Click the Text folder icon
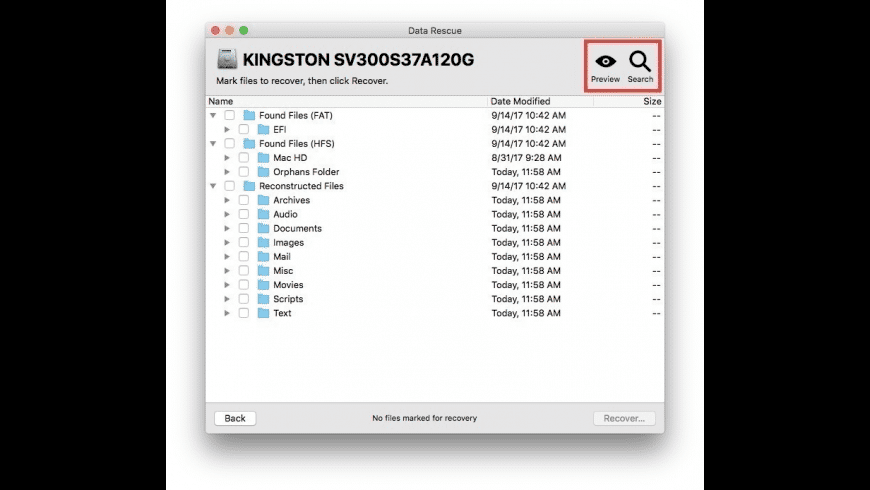 (264, 313)
